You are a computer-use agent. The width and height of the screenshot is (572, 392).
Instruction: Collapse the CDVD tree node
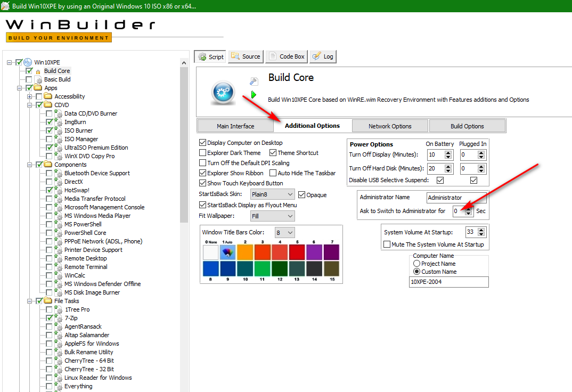[x=29, y=105]
